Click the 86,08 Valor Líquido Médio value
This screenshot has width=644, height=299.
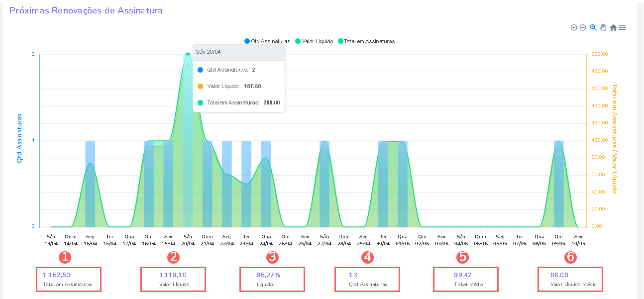559,275
